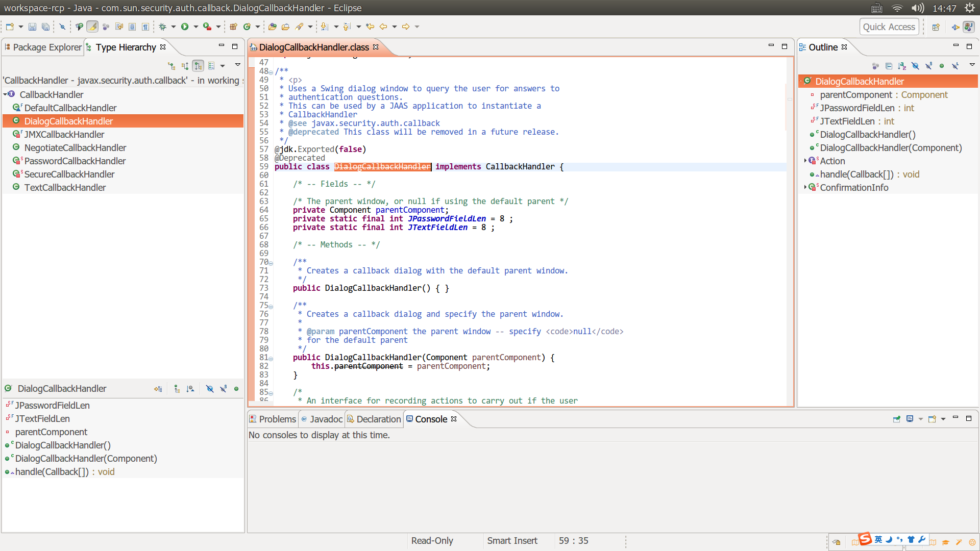
Task: Select handle(Callback[]) method in Outline
Action: point(856,174)
